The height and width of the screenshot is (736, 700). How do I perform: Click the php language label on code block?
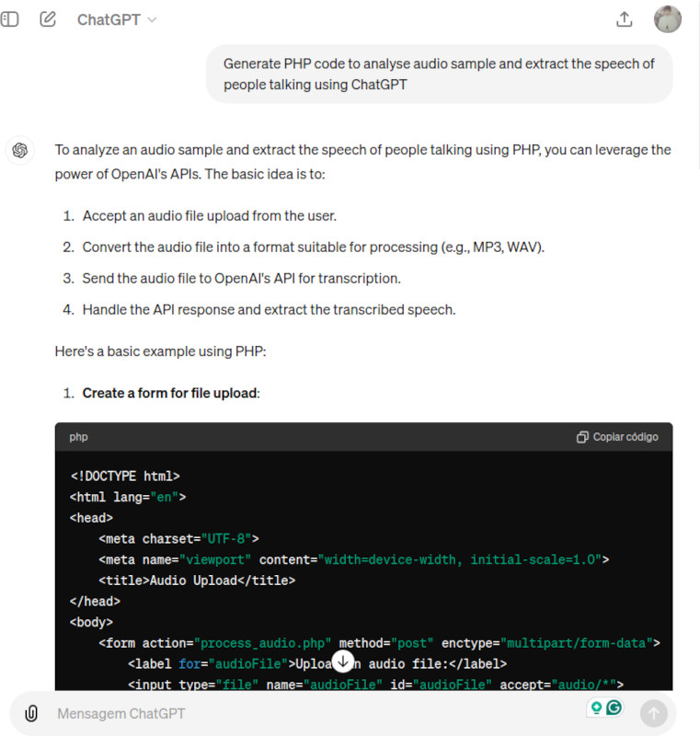[78, 437]
